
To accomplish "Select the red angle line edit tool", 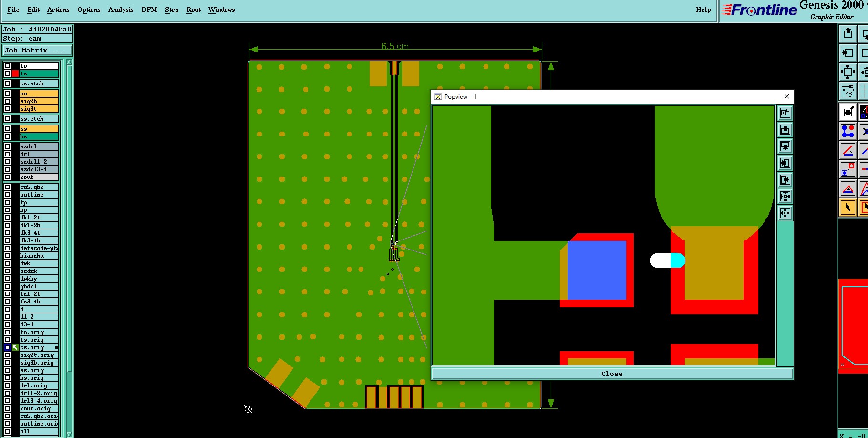I will point(847,150).
